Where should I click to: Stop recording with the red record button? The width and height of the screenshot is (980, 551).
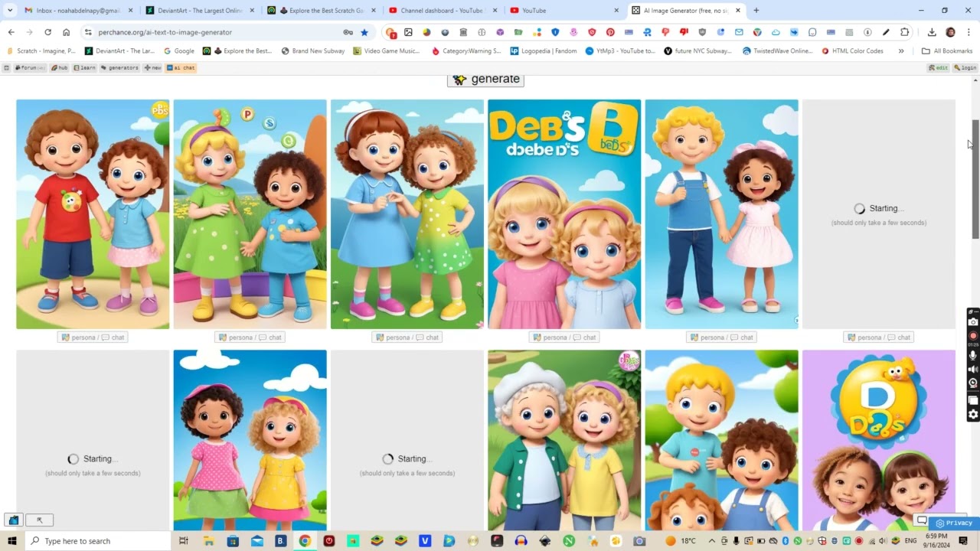pyautogui.click(x=973, y=336)
